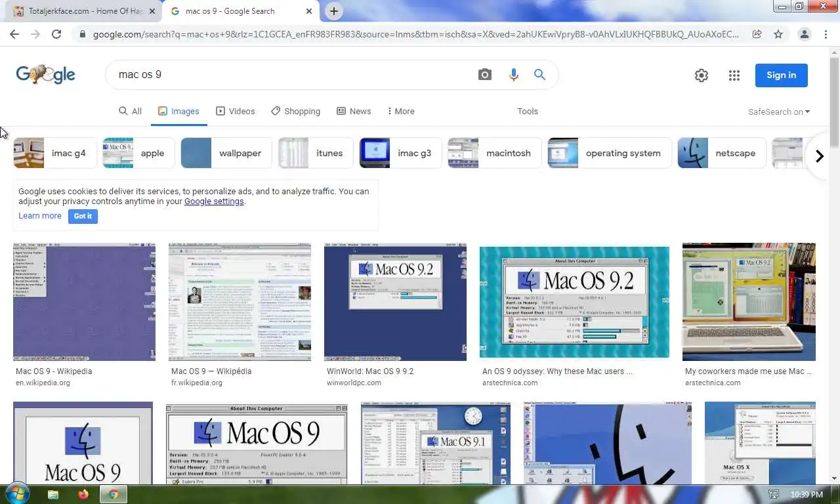Open Google quick settings gear
The height and width of the screenshot is (504, 840).
pos(702,75)
